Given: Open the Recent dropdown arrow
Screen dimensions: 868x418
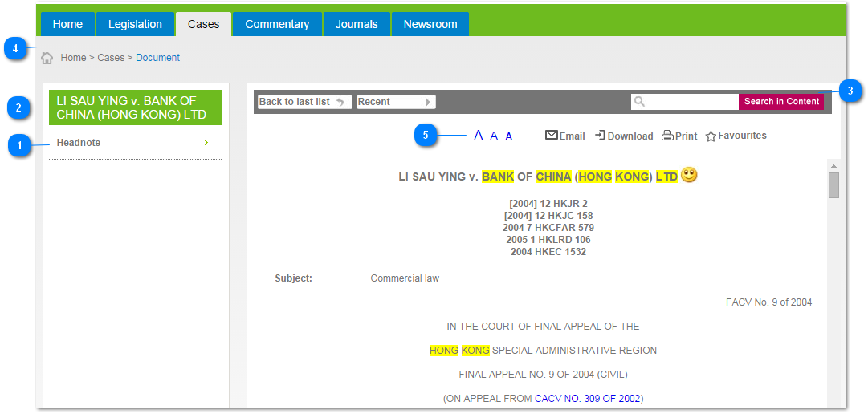Looking at the screenshot, I should pyautogui.click(x=428, y=102).
